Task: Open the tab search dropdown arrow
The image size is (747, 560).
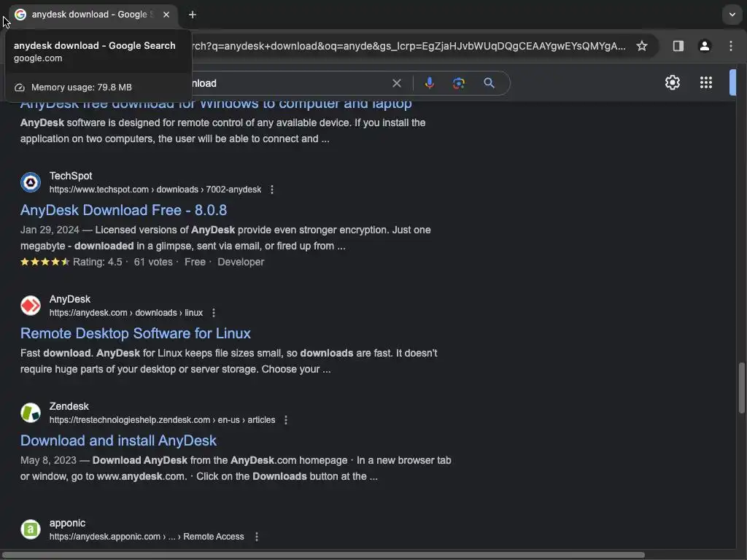Action: [732, 15]
